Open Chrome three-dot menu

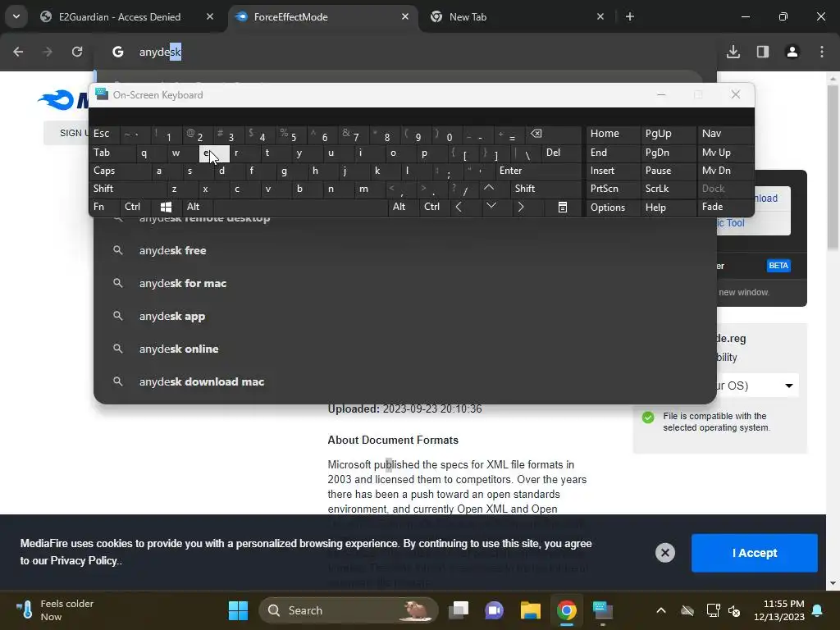pos(822,52)
